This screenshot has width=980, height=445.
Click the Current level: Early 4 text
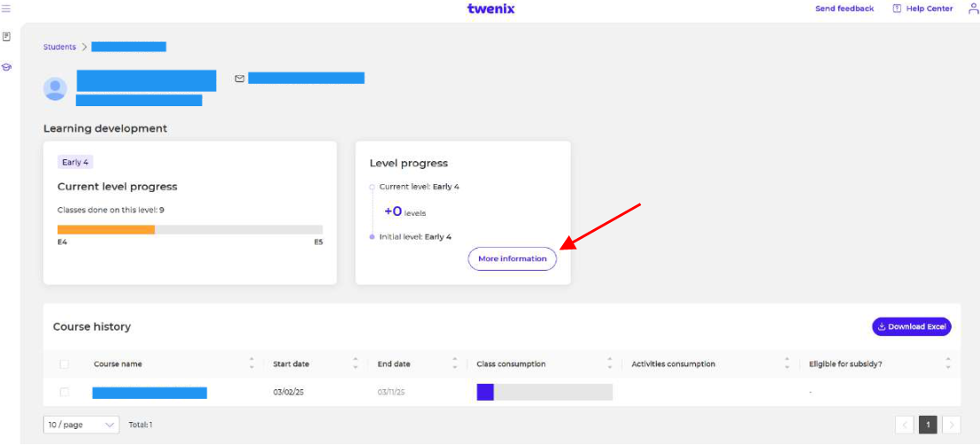coord(420,187)
